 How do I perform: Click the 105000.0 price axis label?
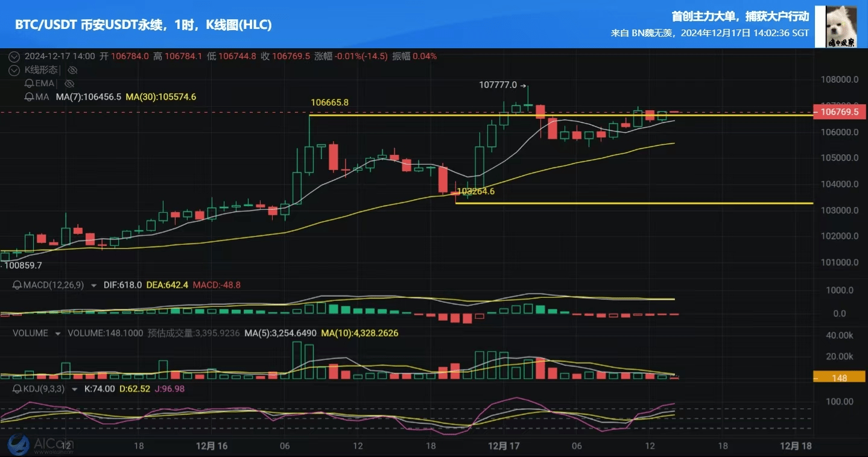(x=839, y=158)
